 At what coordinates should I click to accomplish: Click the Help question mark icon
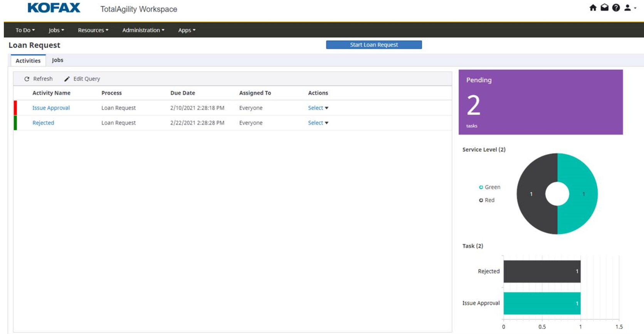click(616, 8)
